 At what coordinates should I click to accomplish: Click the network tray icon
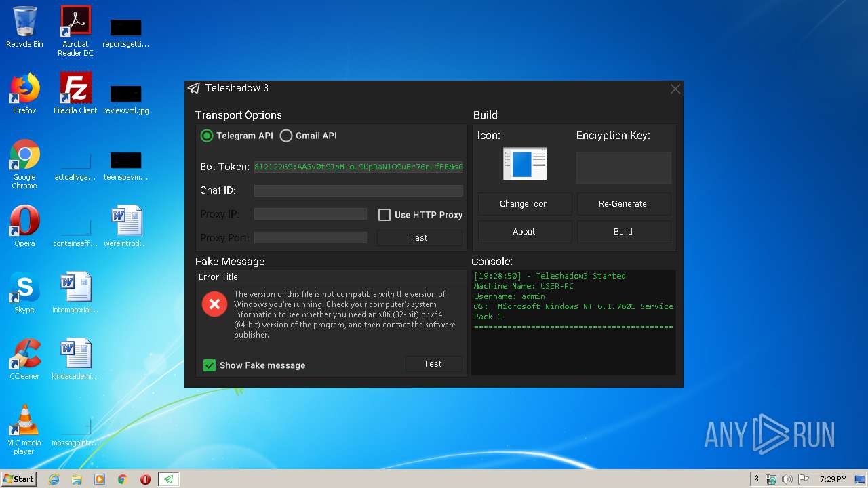tap(771, 479)
